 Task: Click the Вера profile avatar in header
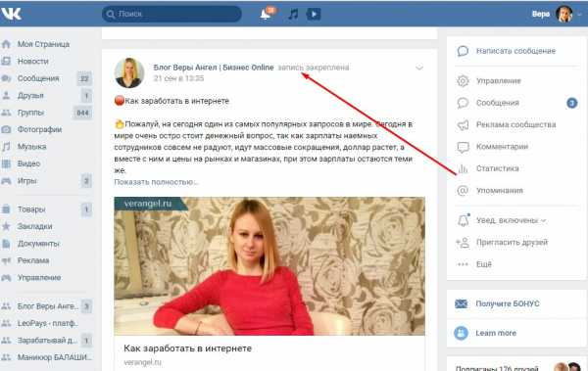point(564,15)
